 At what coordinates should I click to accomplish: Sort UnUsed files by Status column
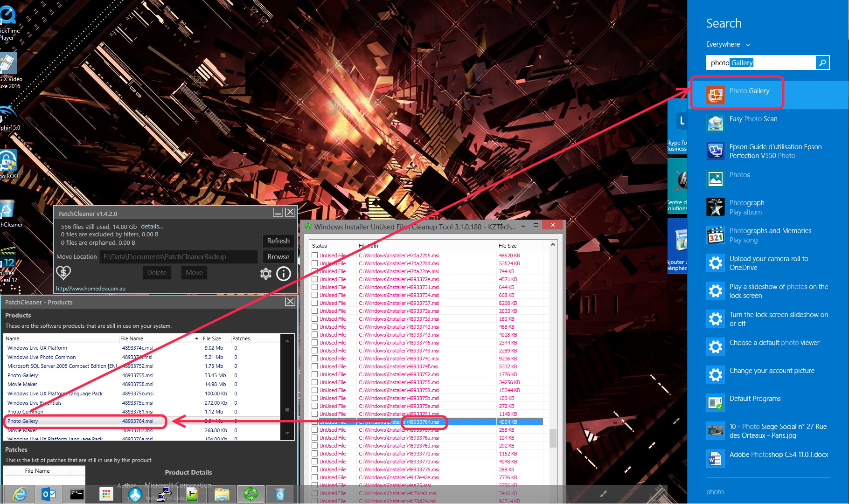point(333,246)
